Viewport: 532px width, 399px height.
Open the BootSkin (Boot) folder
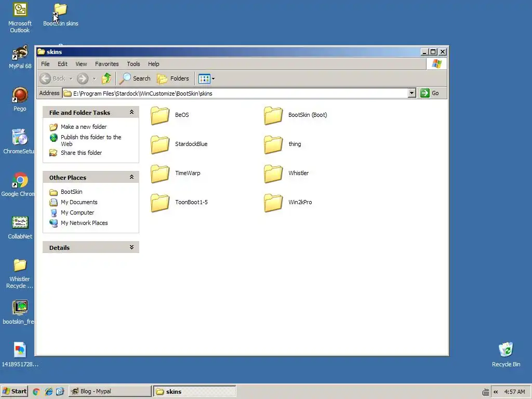click(x=273, y=115)
